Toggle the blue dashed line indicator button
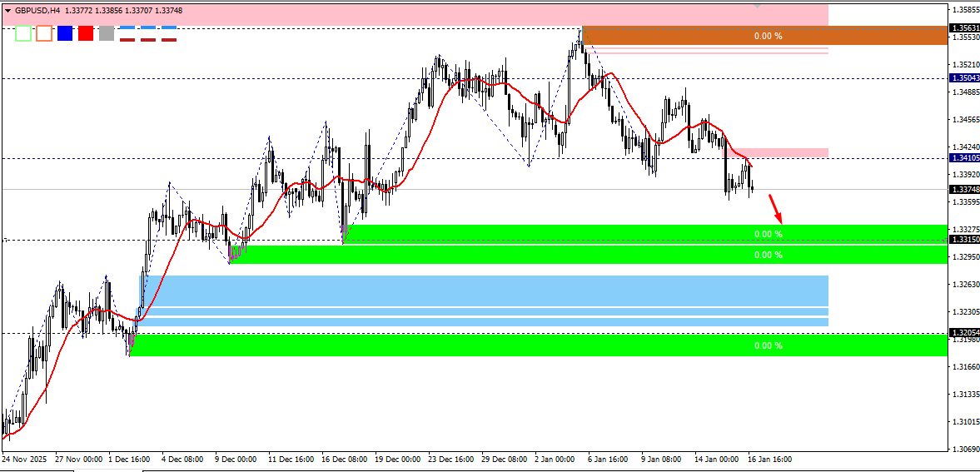The image size is (980, 472). coord(148,27)
